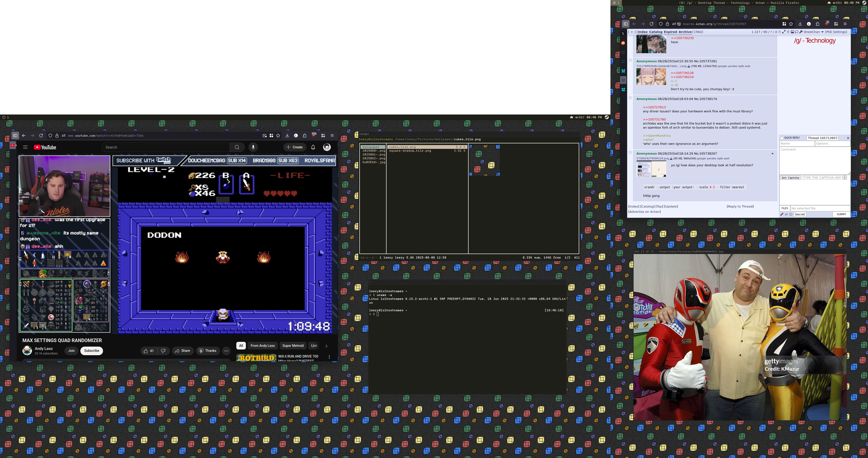This screenshot has width=868, height=458.
Task: Click the pencil icon in the quick reply form
Action: (x=782, y=214)
